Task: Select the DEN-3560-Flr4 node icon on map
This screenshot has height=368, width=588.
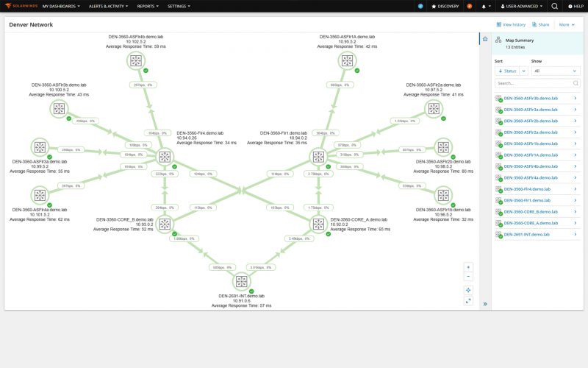Action: pyautogui.click(x=165, y=157)
